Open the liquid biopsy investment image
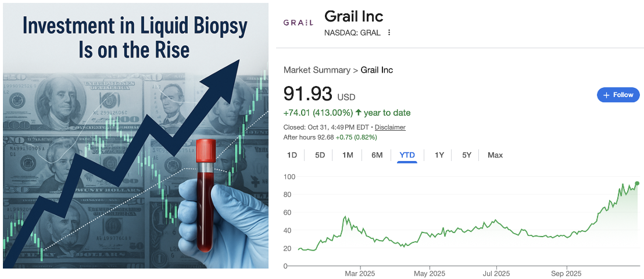 (135, 135)
